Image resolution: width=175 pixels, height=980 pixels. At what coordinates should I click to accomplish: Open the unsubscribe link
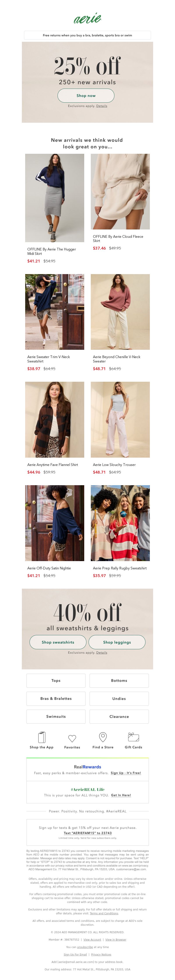coord(85,947)
